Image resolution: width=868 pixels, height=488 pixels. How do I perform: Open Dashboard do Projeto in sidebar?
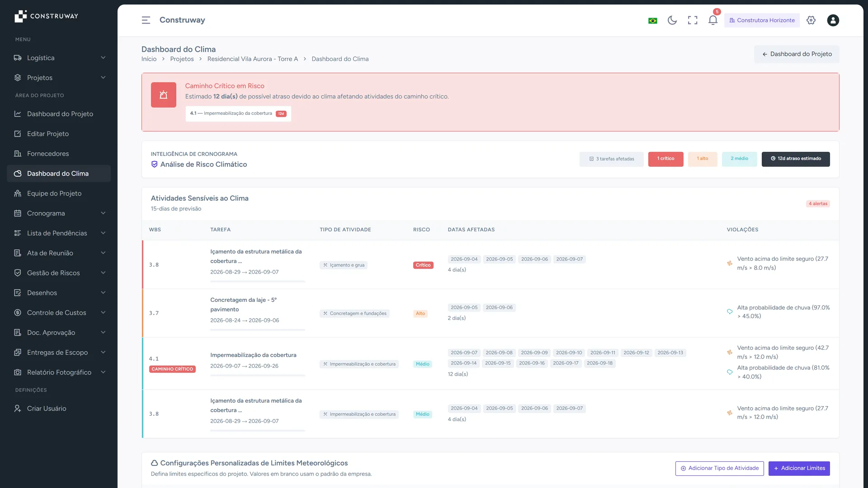coord(59,114)
